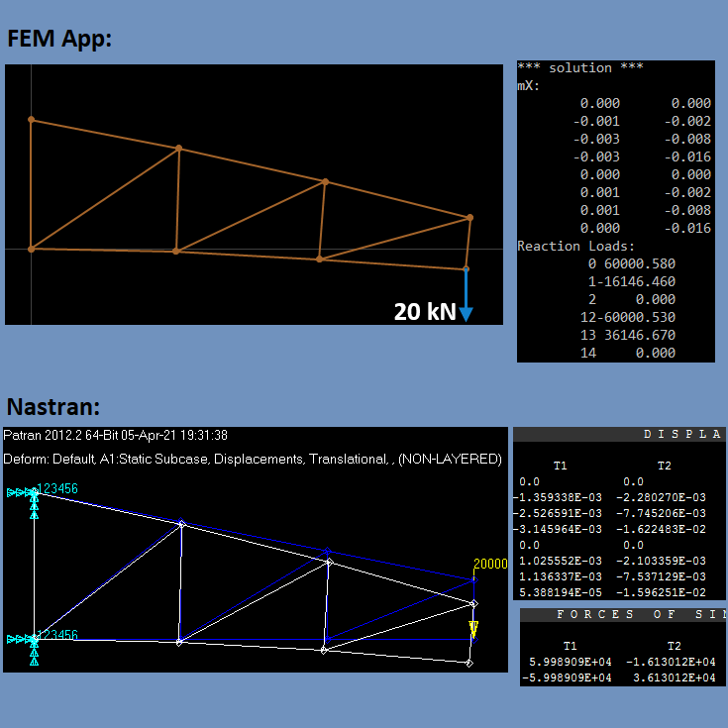Select the lower-left cyan 123456 constraint symbol
Viewport: 728px width, 728px height.
33,640
